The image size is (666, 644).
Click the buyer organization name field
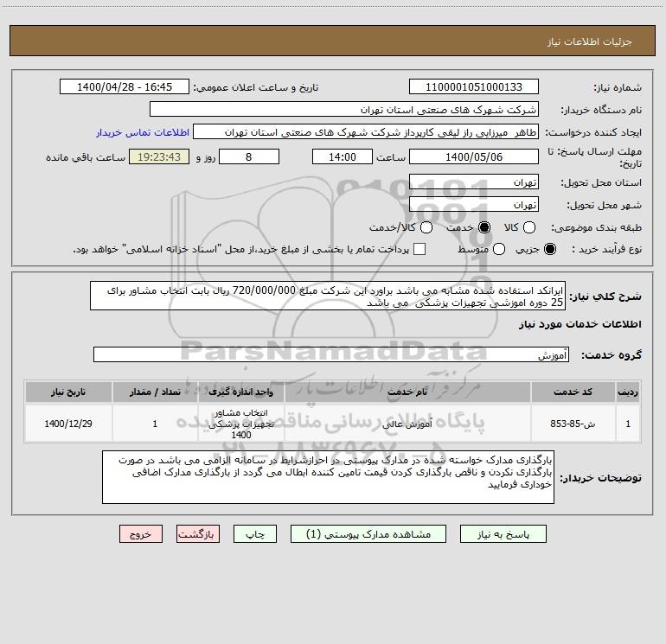point(344,109)
